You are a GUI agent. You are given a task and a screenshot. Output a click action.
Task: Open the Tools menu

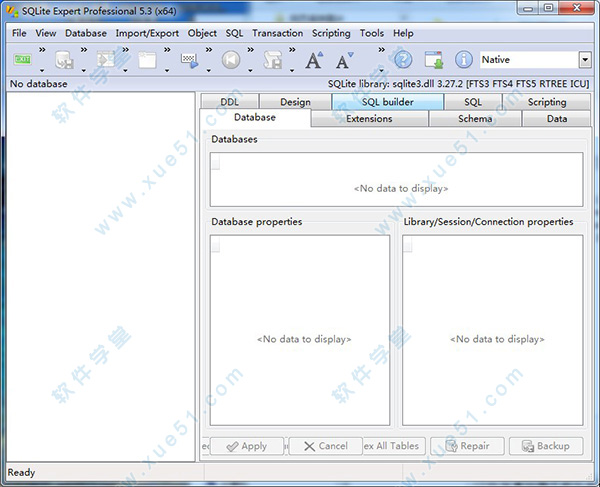[x=372, y=33]
